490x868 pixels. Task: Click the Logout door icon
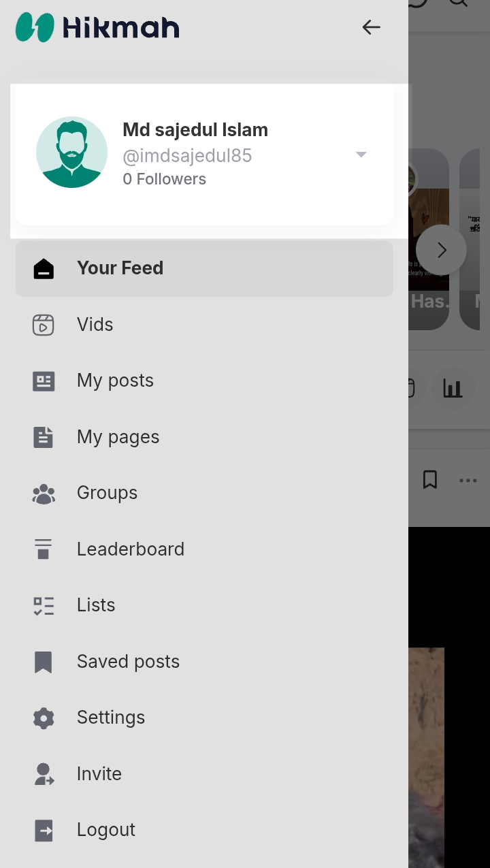pyautogui.click(x=44, y=830)
